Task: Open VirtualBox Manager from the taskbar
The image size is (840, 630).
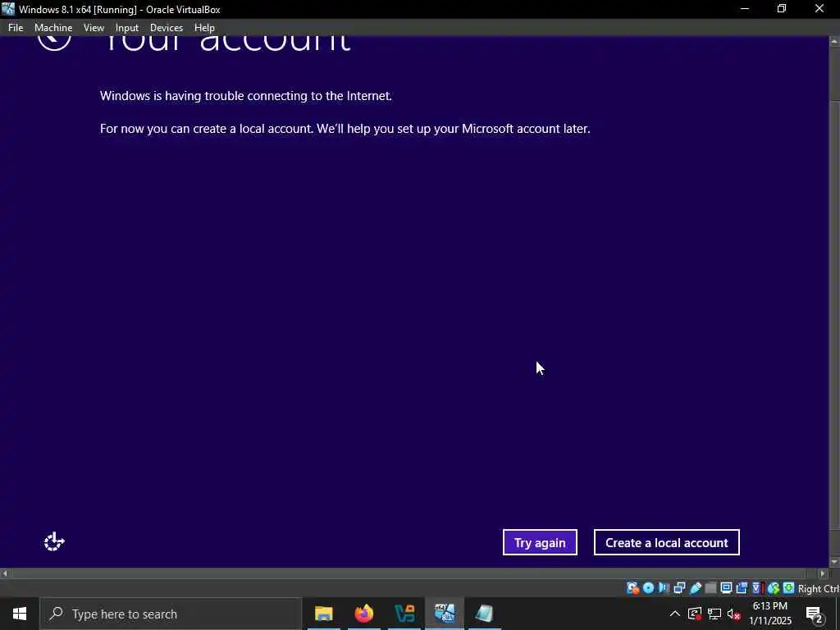Action: click(x=404, y=614)
